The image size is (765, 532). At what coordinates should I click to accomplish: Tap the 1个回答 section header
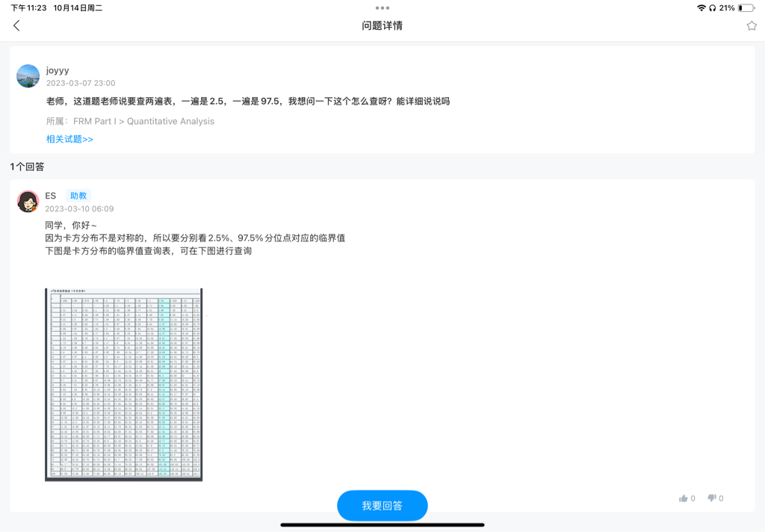[x=27, y=167]
